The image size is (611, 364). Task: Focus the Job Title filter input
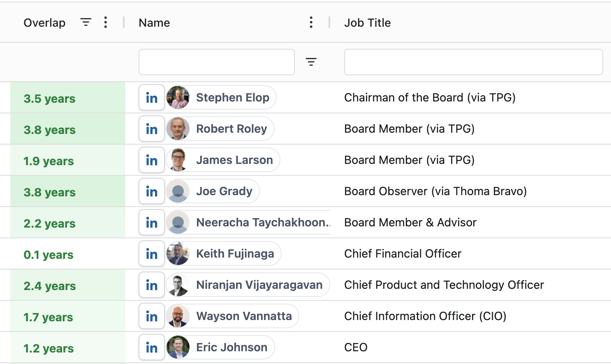pos(473,62)
